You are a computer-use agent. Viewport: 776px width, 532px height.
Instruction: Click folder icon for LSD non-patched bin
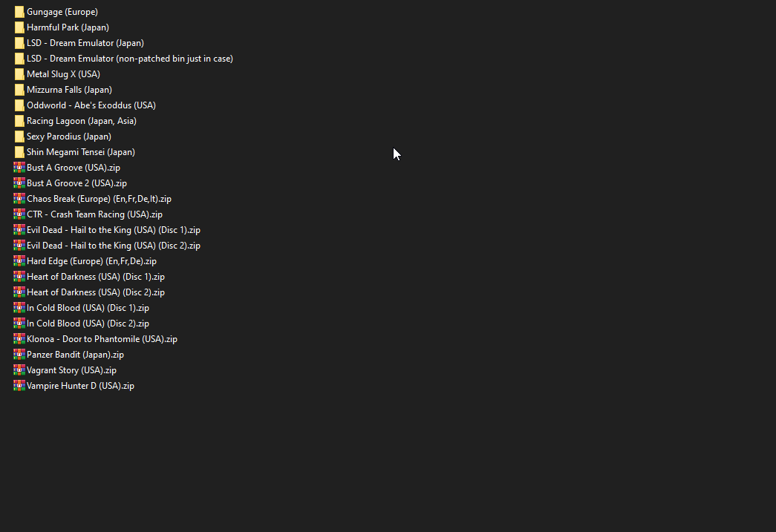(19, 59)
